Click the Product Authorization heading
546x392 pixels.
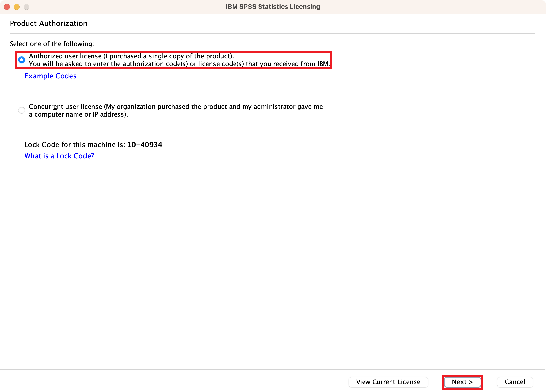[49, 24]
